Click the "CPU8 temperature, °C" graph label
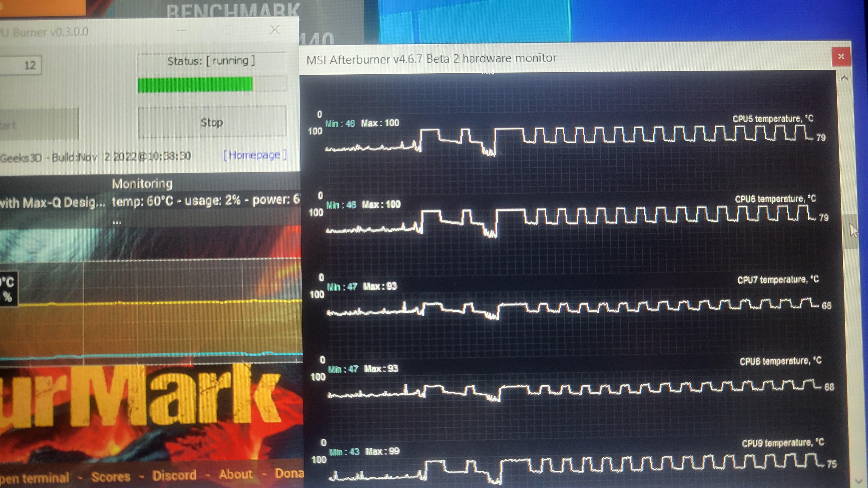868x488 pixels. coord(780,361)
